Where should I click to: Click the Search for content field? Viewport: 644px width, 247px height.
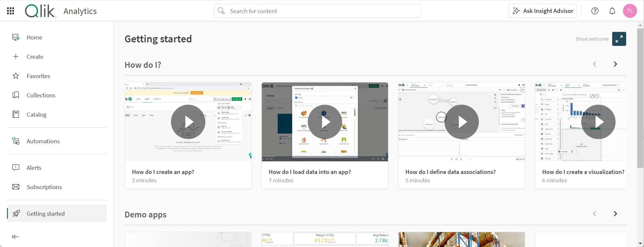(x=317, y=11)
